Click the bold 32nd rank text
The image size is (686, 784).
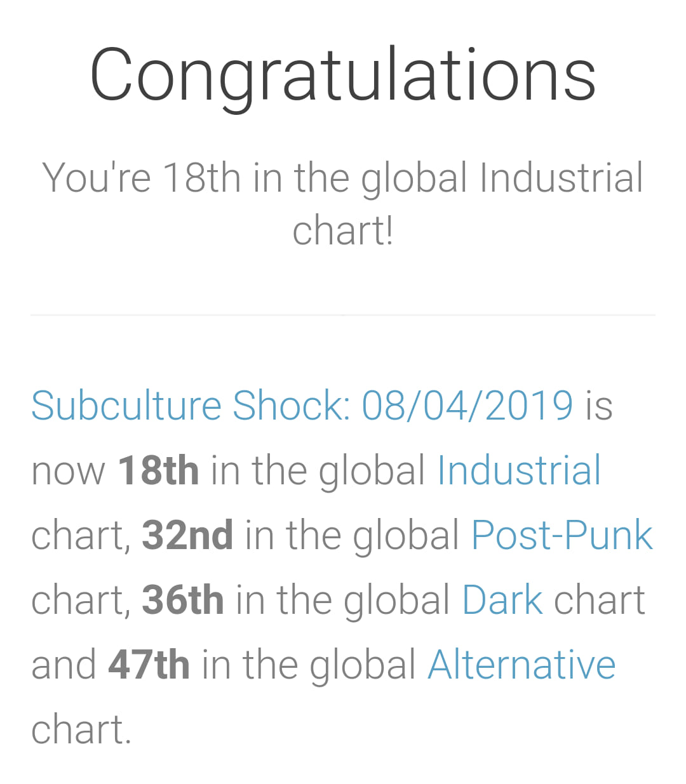[x=187, y=535]
